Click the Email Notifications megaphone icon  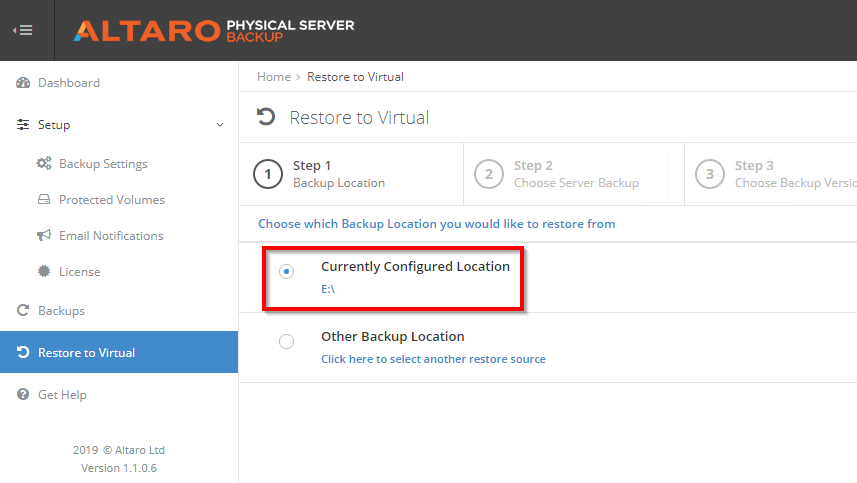(44, 236)
